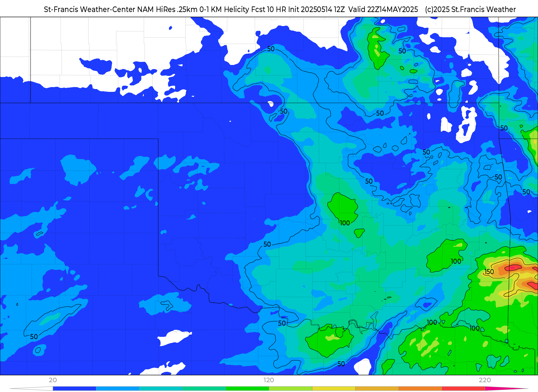Select the bright green colorbar segment
538x392 pixels.
[x=247, y=389]
